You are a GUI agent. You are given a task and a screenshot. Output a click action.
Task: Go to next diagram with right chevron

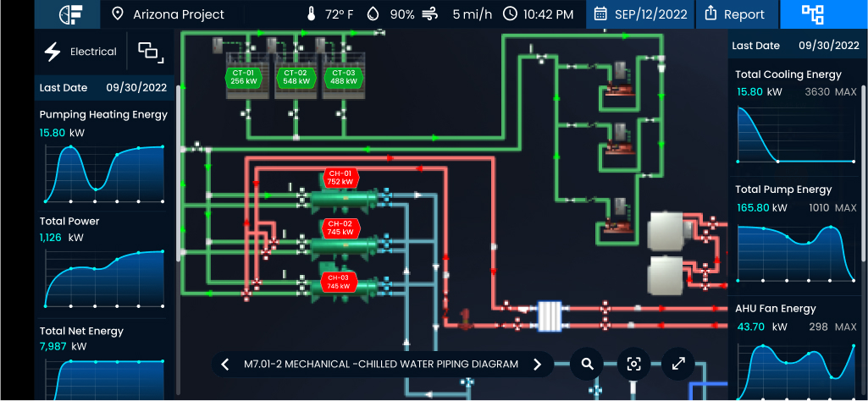(x=537, y=365)
